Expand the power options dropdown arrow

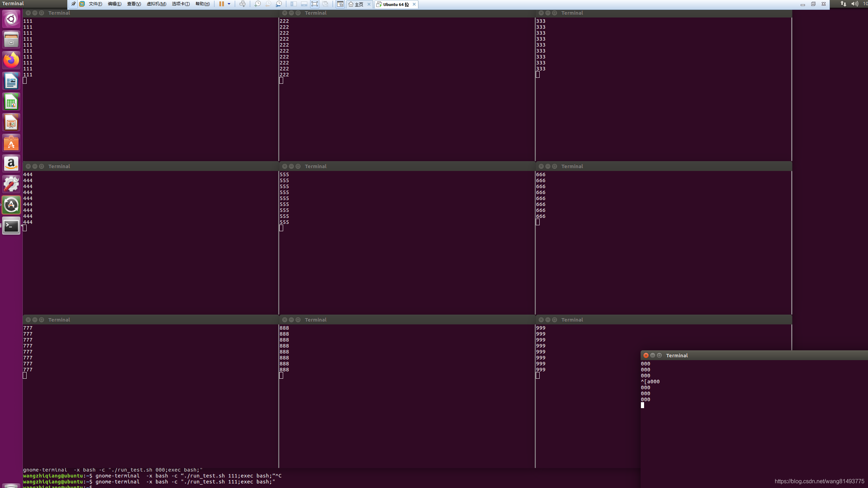229,4
